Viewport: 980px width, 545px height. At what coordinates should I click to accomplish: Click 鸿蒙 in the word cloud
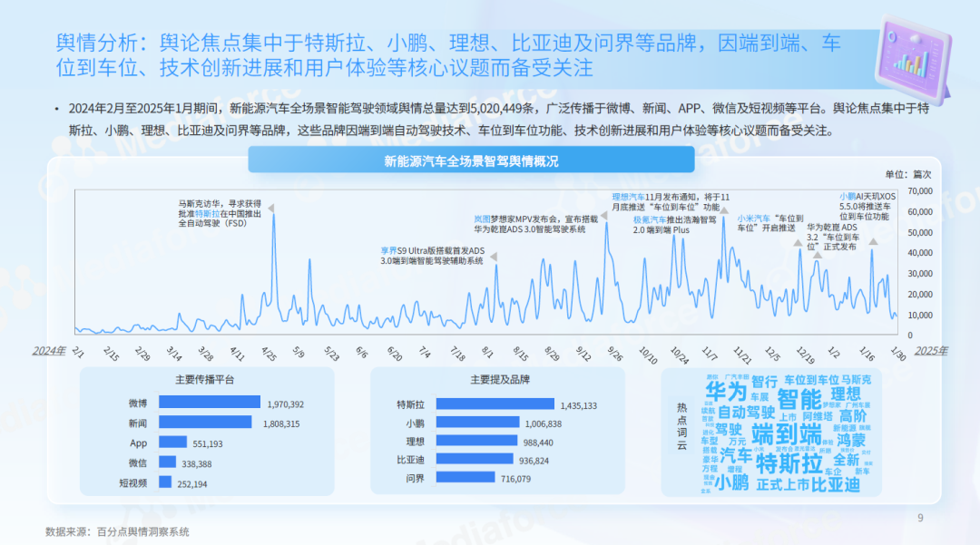[851, 440]
